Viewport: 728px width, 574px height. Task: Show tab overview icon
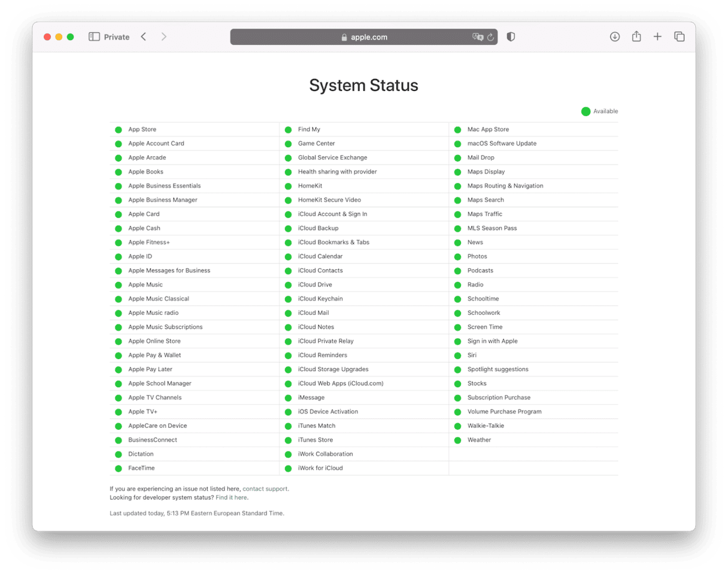[x=680, y=37]
